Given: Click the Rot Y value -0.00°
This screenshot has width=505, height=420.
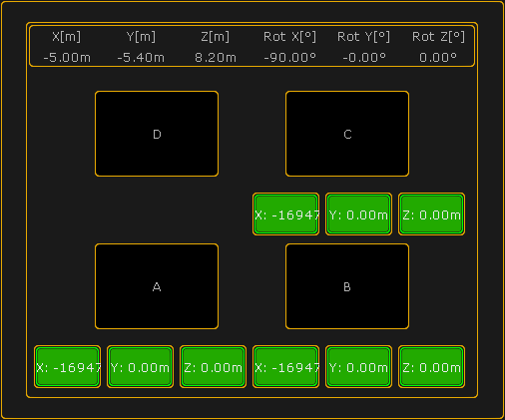Looking at the screenshot, I should tap(364, 58).
